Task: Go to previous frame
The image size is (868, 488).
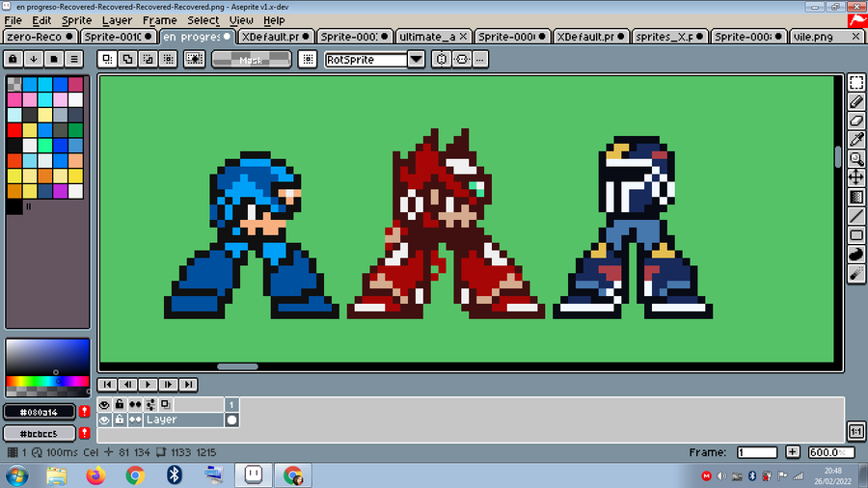Action: click(128, 385)
